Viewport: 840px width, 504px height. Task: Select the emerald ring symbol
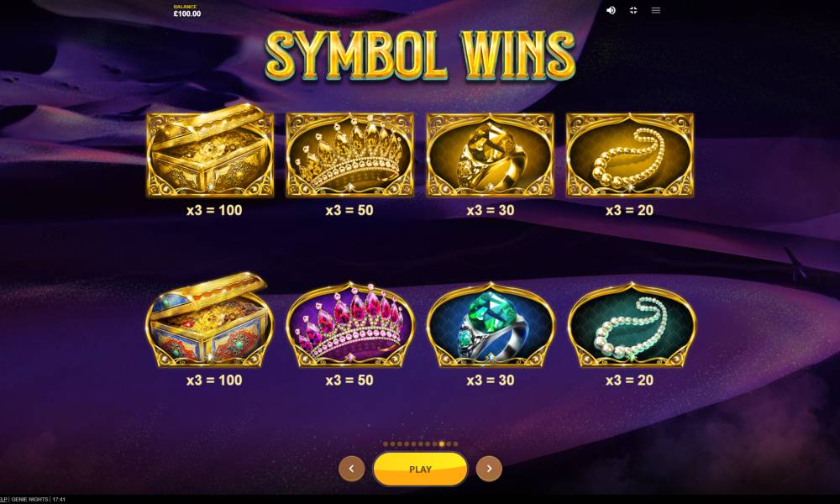491,325
